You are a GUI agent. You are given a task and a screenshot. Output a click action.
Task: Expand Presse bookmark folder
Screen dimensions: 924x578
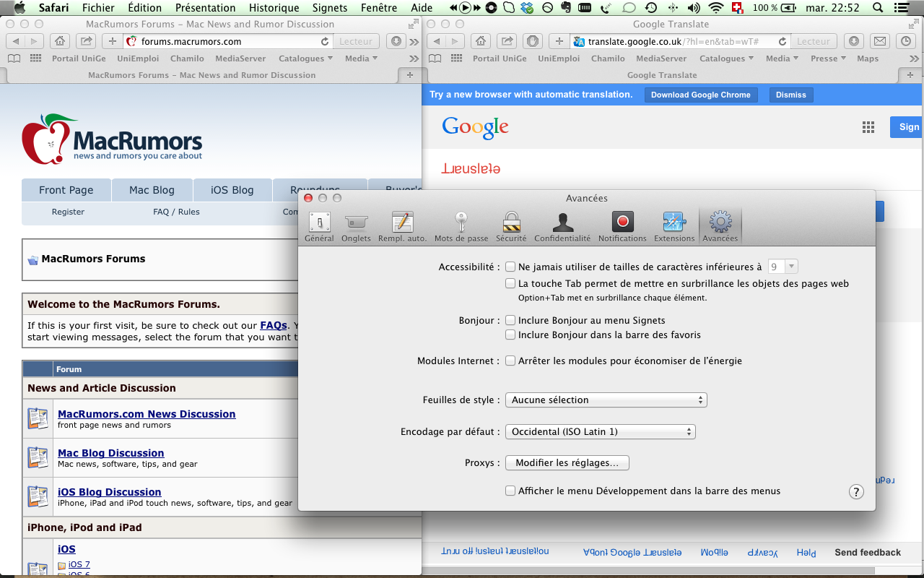pyautogui.click(x=829, y=59)
